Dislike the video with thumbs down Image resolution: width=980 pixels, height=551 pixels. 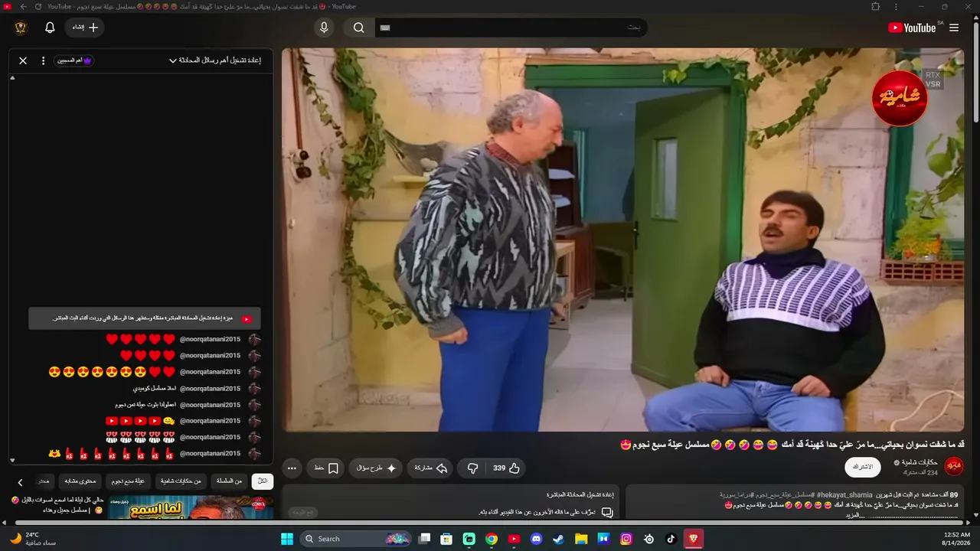[x=472, y=468]
